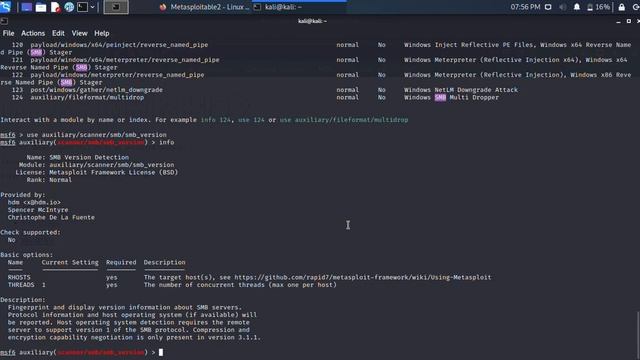The image size is (640, 360).
Task: Click 'post/windows/gather/netlm_downgrade' text
Action: 96,90
